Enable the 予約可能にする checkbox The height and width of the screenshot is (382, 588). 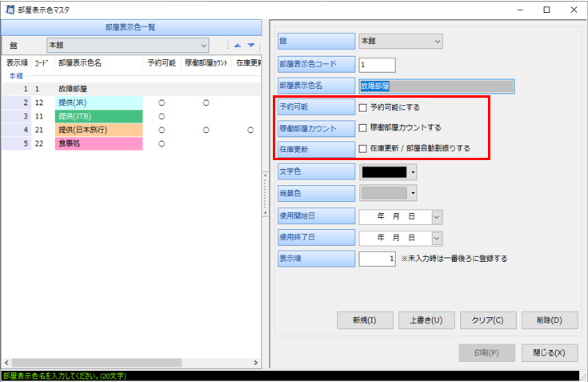pyautogui.click(x=363, y=107)
